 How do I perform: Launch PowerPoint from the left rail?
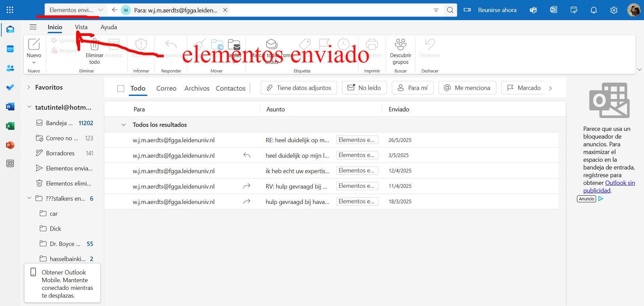coord(10,145)
